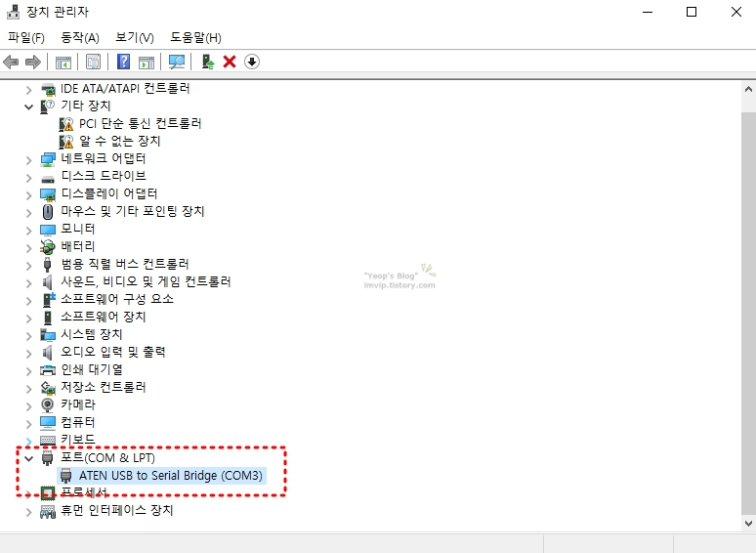Click the mouse icon beside 마우스 및 기타 포인팅 장치
The height and width of the screenshot is (553, 756).
pyautogui.click(x=48, y=212)
